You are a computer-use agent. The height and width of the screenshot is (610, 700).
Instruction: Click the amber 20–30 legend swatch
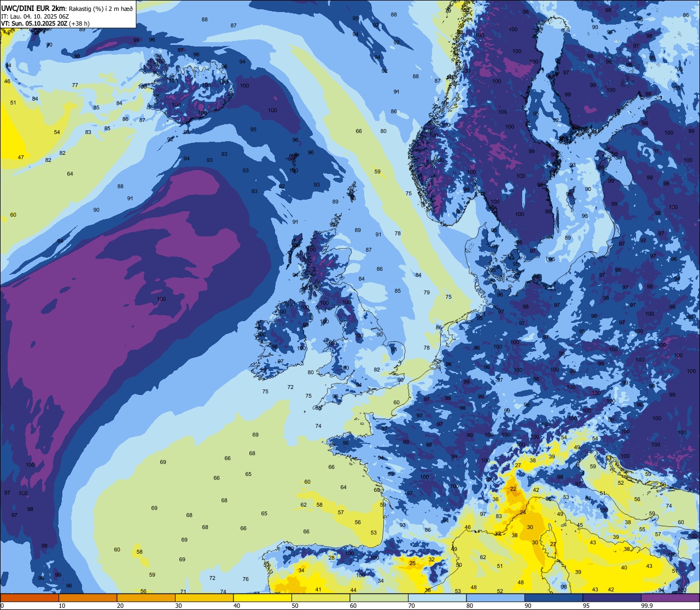pos(146,597)
